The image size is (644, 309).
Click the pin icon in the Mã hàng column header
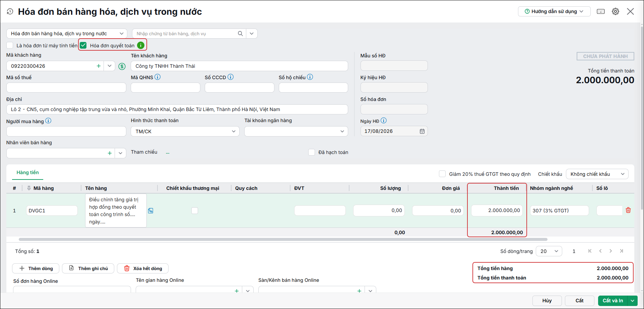coord(29,188)
